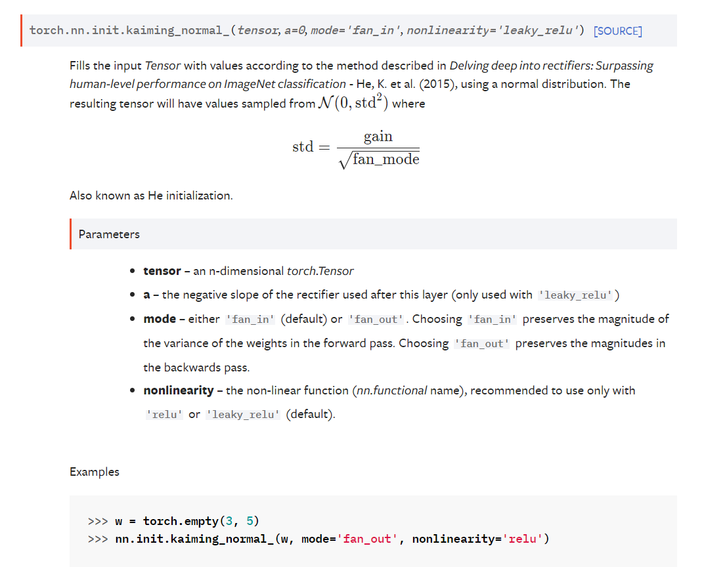Click 'the backwards pass.' text

tap(196, 367)
